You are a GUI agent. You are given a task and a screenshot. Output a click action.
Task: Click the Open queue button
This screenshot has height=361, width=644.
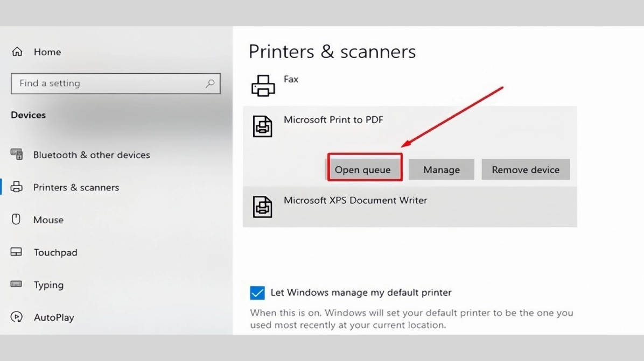pyautogui.click(x=365, y=169)
